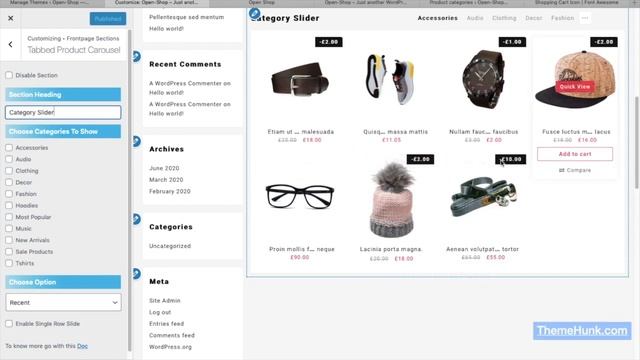This screenshot has width=640, height=360.
Task: Close the Customizer with the X icon
Action: click(x=11, y=18)
